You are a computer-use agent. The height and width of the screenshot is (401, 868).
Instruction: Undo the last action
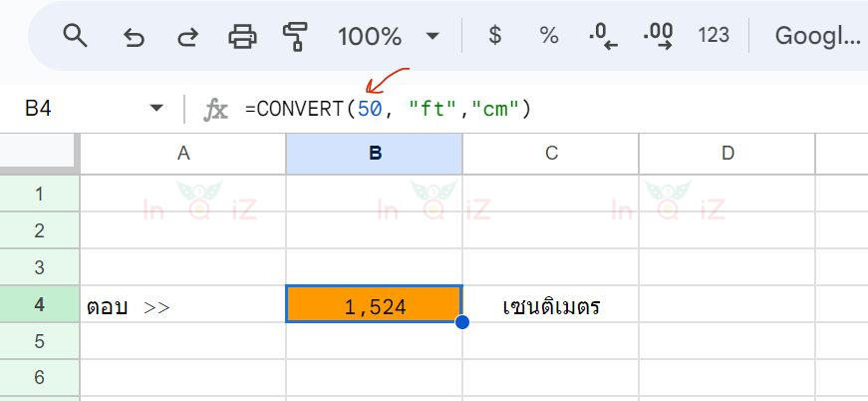134,37
